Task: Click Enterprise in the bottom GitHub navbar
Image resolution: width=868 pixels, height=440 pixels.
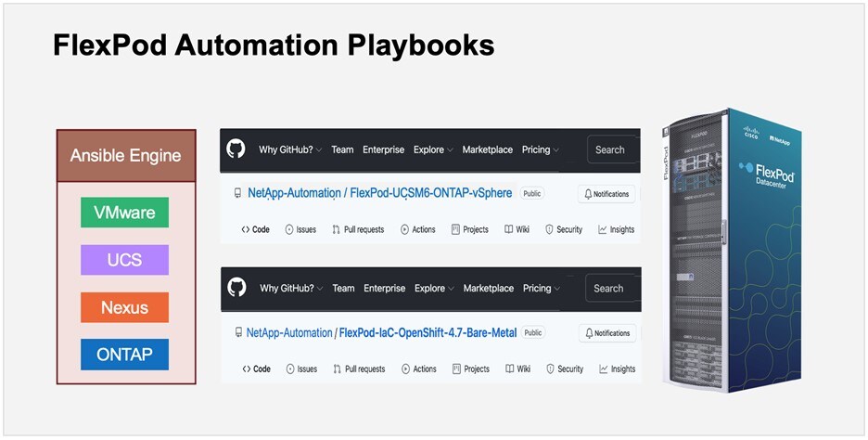Action: 384,288
